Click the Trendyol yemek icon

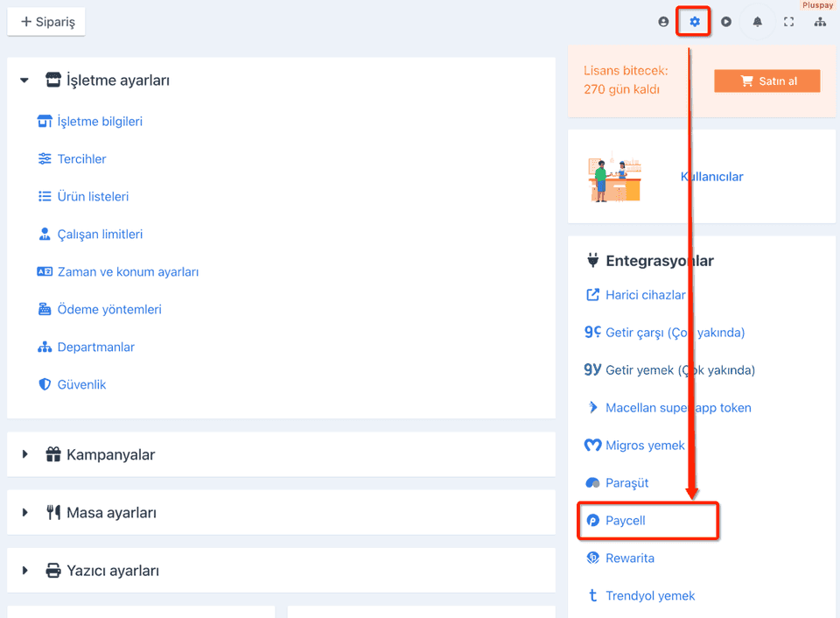pos(592,595)
